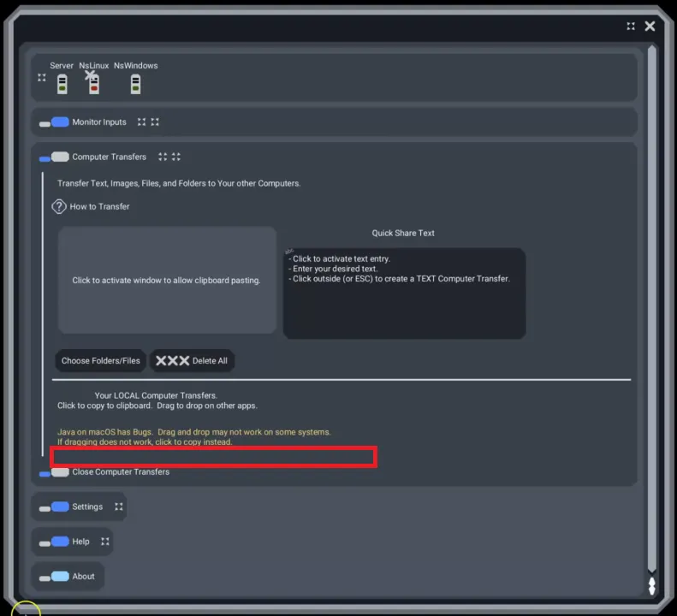This screenshot has width=677, height=616.
Task: Toggle the Settings section switch
Action: click(54, 507)
